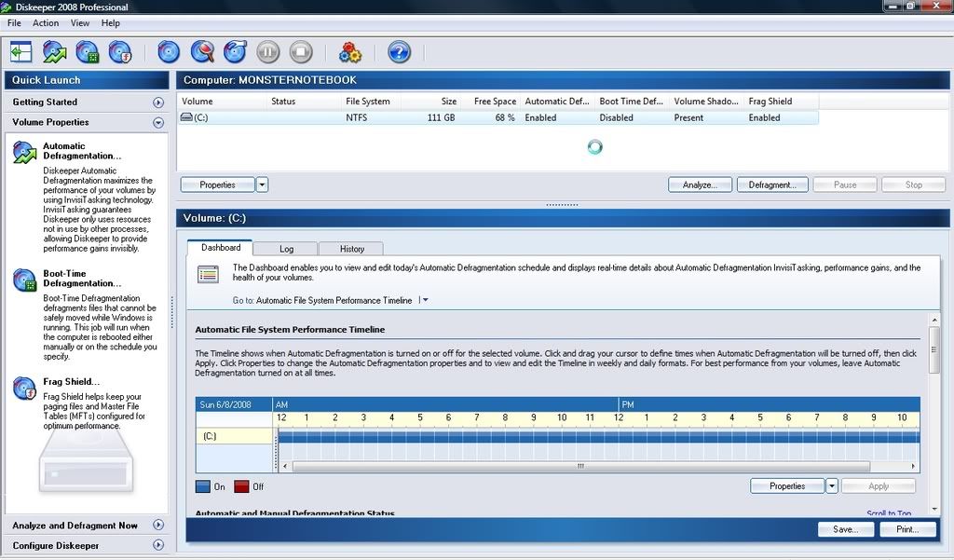Viewport: 954px width, 560px height.
Task: Click the Defragment... button
Action: click(772, 184)
